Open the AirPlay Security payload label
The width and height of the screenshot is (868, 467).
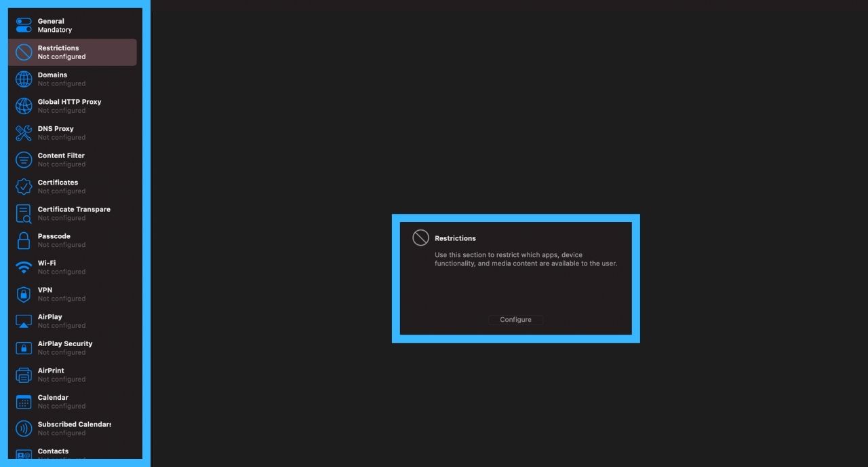65,343
